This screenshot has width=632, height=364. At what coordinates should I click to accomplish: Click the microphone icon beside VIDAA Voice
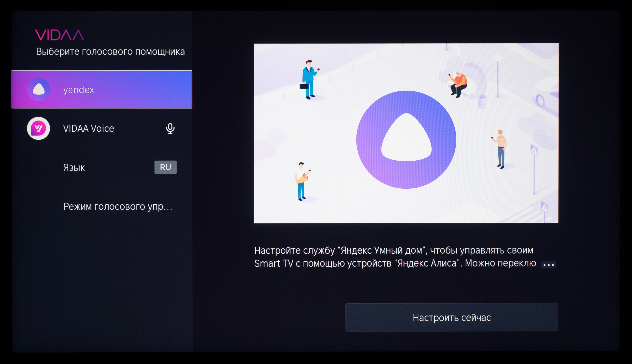(170, 129)
